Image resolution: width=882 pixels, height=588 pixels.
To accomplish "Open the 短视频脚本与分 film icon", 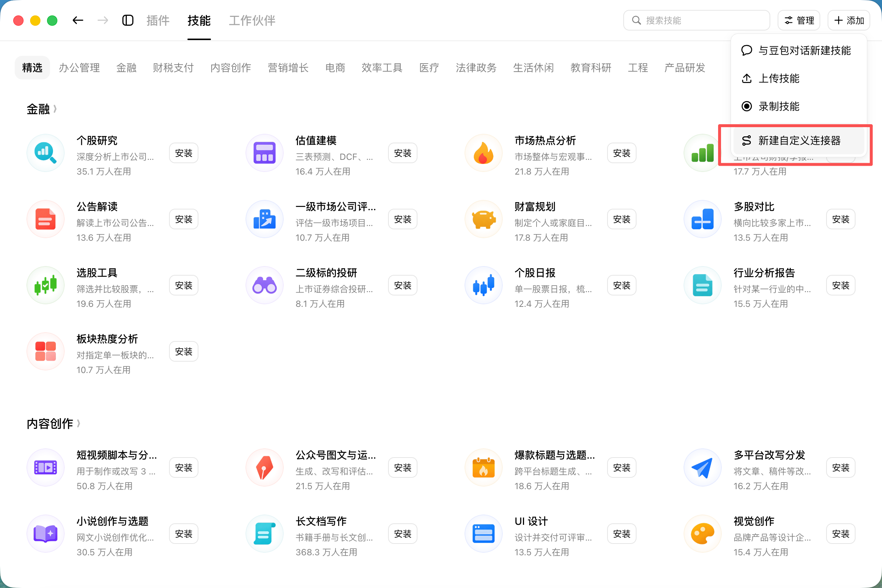I will tap(45, 467).
